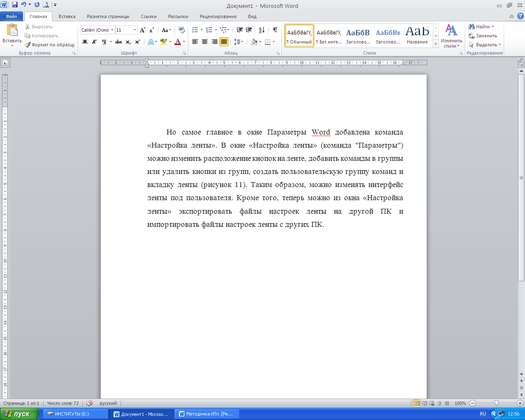Click the Clear Formatting eraser icon

(x=182, y=30)
